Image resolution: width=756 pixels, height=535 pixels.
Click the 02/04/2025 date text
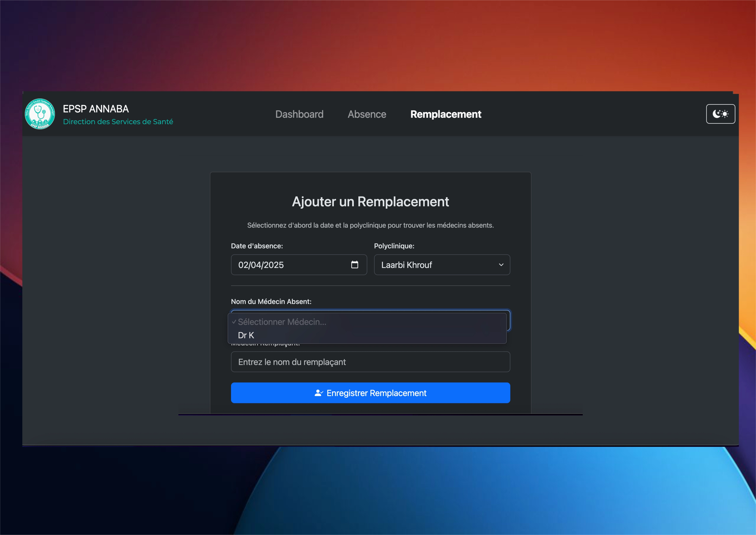pos(261,265)
